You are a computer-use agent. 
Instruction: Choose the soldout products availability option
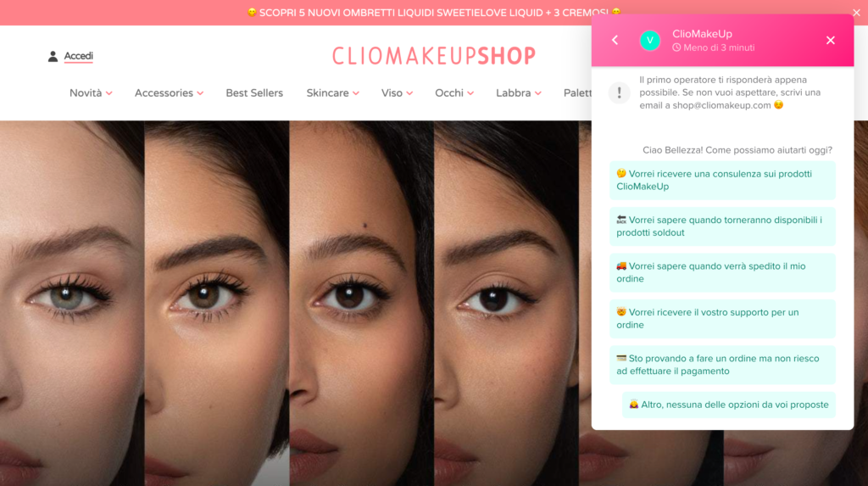coord(722,226)
